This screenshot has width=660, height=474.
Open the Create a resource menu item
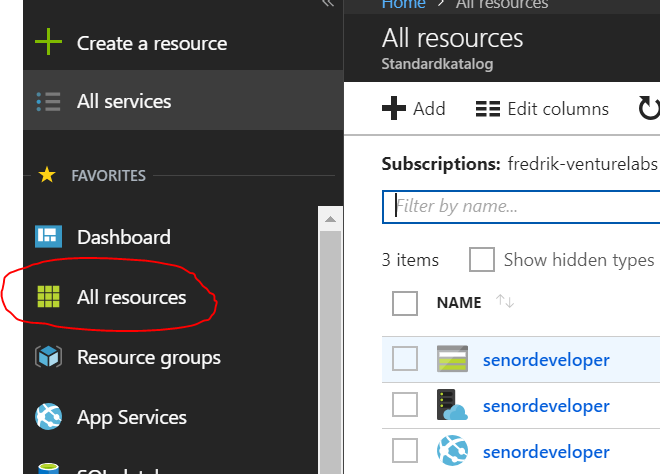183,43
